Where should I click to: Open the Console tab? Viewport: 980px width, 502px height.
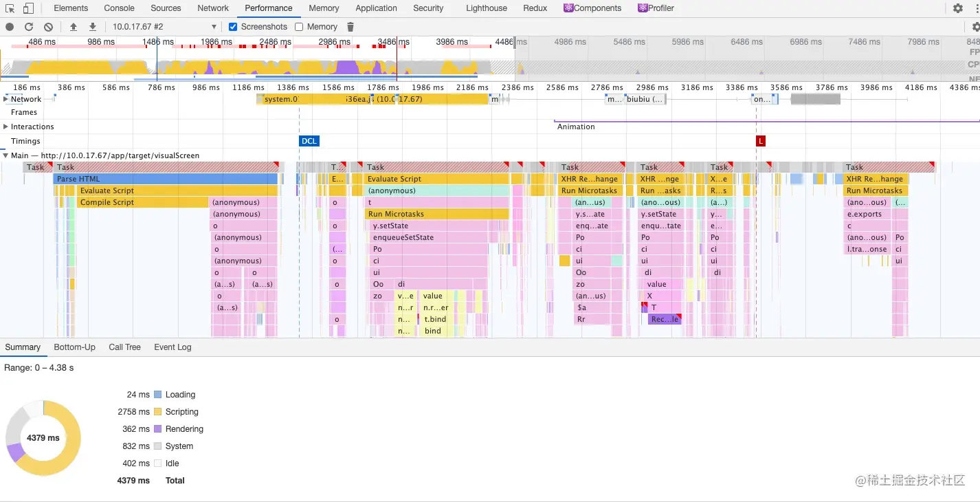pos(120,8)
